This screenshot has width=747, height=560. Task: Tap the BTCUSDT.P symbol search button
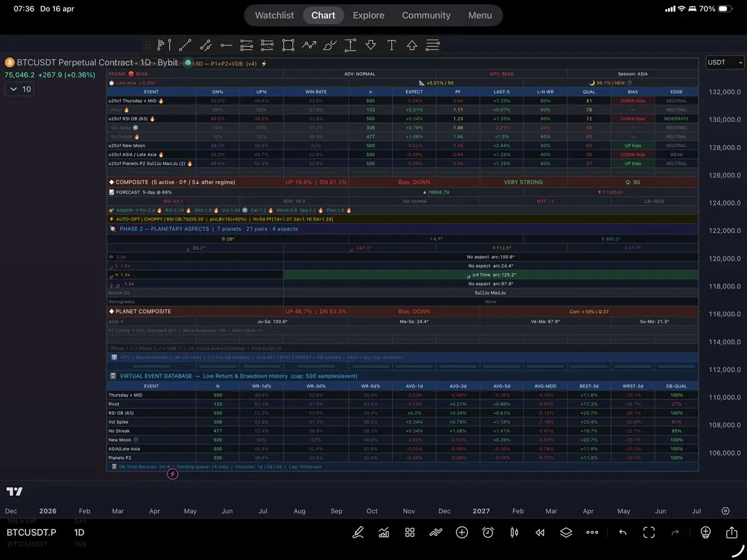(x=31, y=533)
